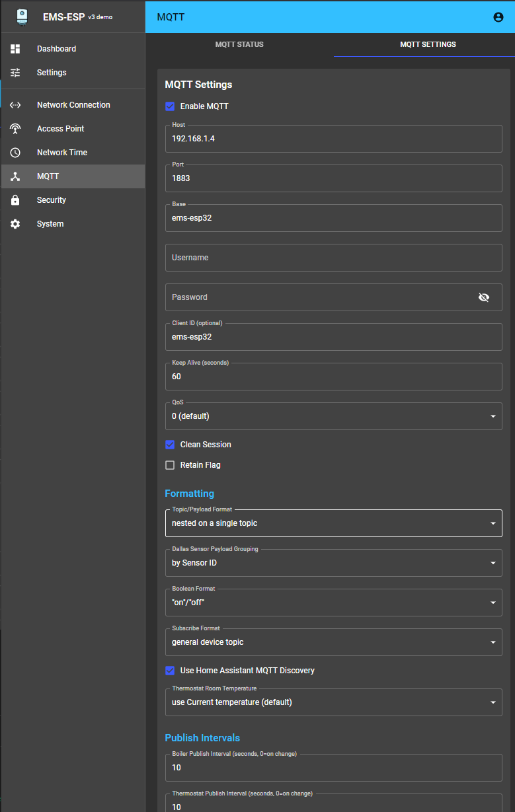The image size is (515, 812).
Task: Click the System gear icon
Action: (15, 224)
